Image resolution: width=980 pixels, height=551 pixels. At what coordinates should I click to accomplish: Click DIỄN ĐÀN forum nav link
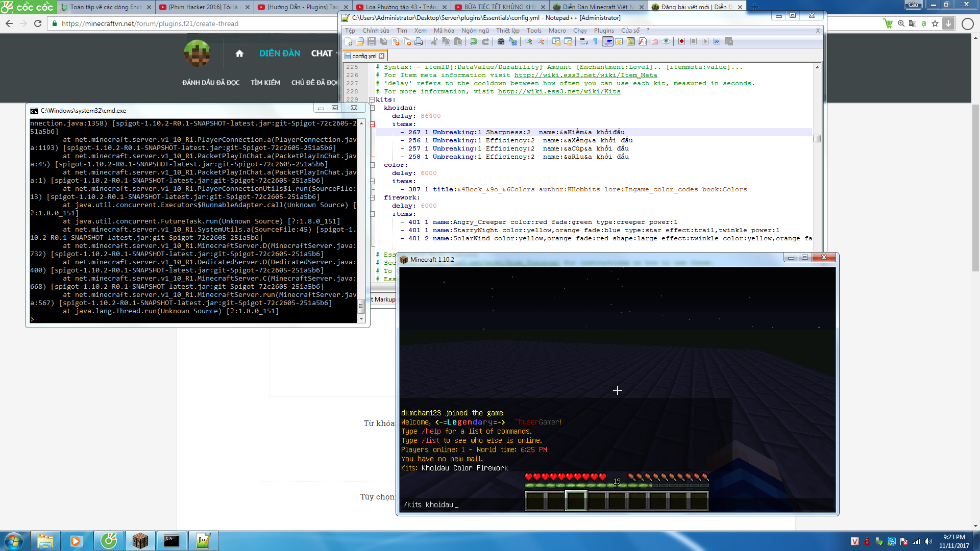tap(279, 53)
